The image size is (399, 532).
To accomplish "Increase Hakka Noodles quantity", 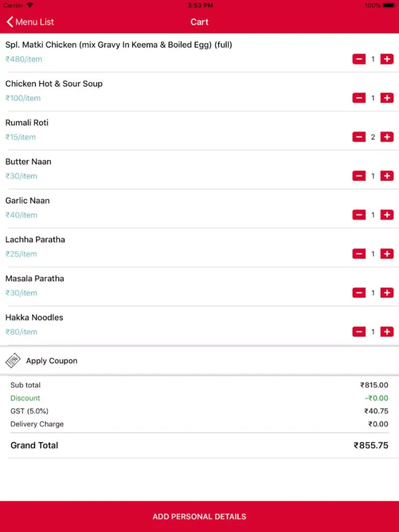I will click(x=387, y=332).
